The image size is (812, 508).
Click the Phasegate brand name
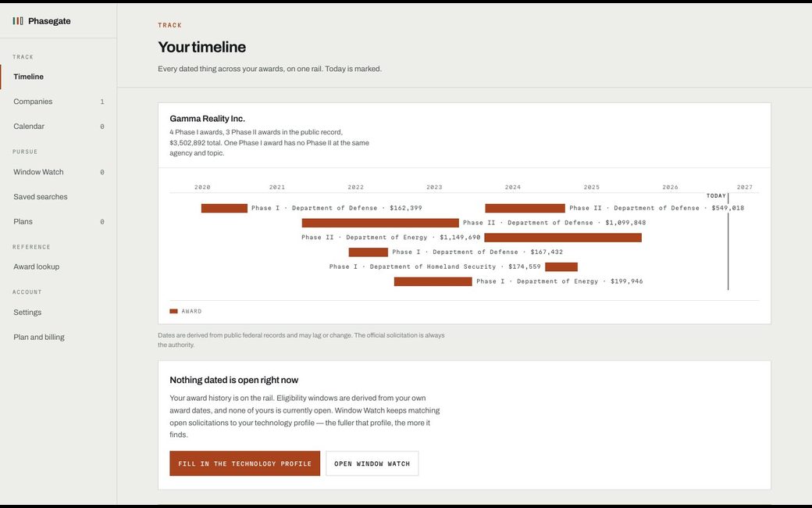49,21
